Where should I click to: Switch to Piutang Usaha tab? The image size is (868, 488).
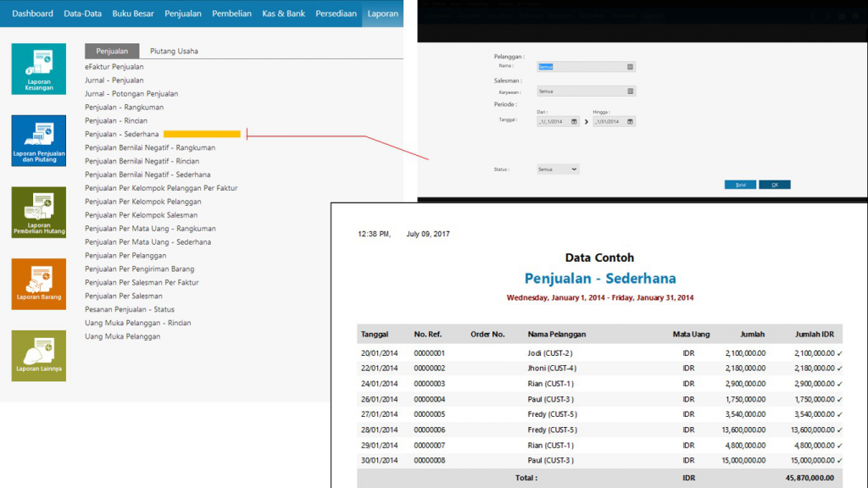click(x=174, y=51)
